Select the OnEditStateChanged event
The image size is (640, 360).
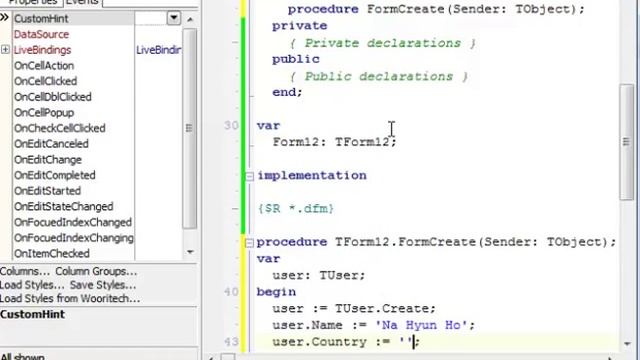[63, 207]
